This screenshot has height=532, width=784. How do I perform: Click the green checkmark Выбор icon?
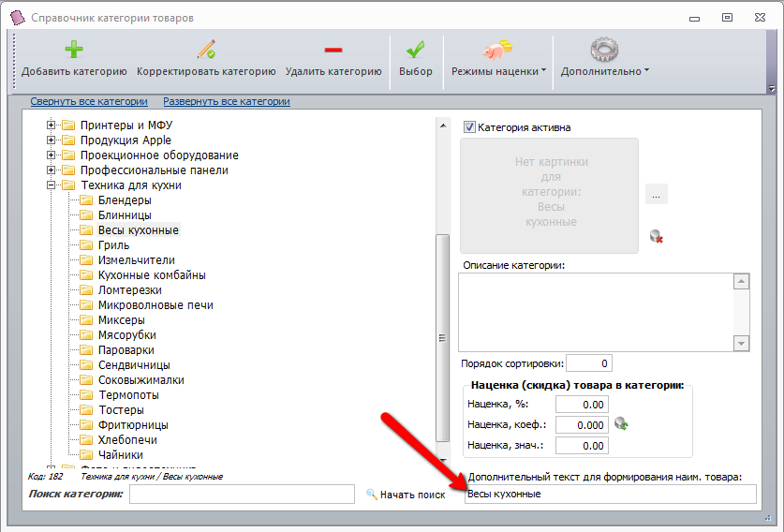[x=416, y=50]
